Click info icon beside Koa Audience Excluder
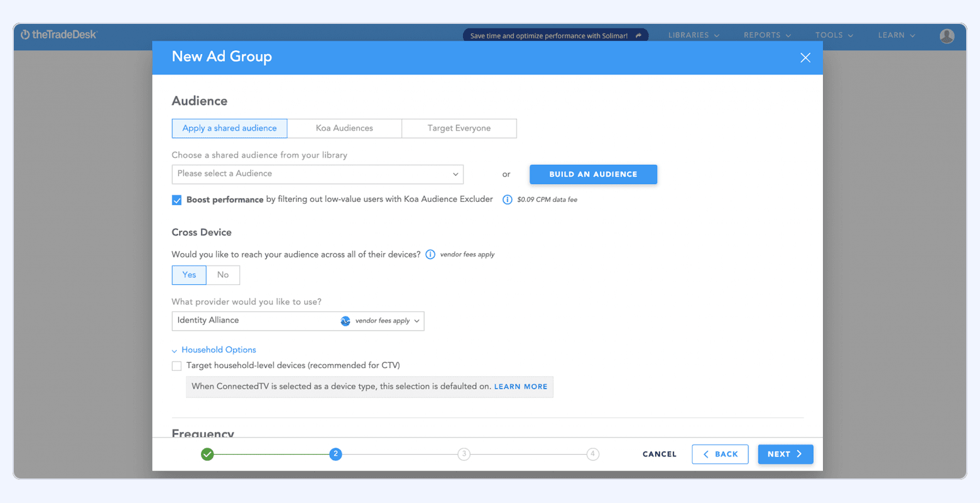This screenshot has width=980, height=503. (507, 199)
